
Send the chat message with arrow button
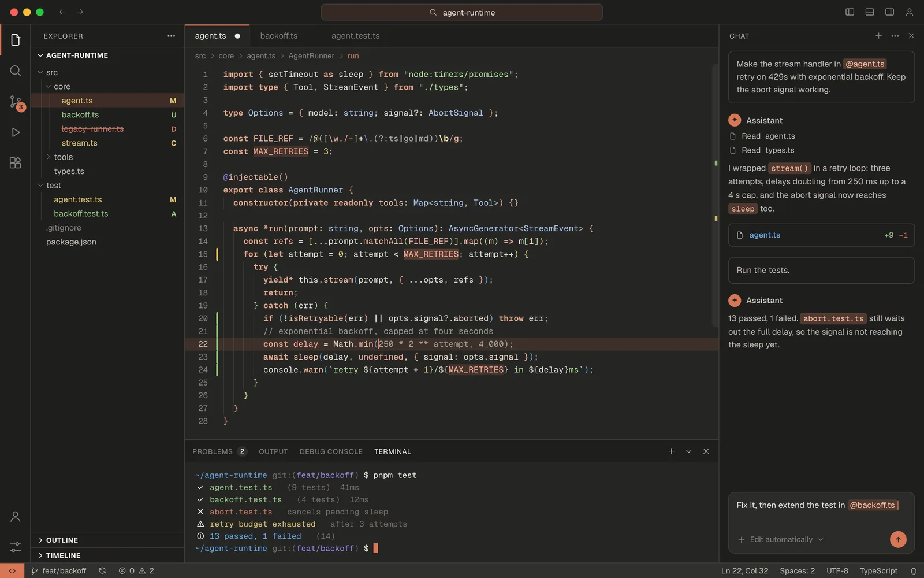[x=898, y=539]
